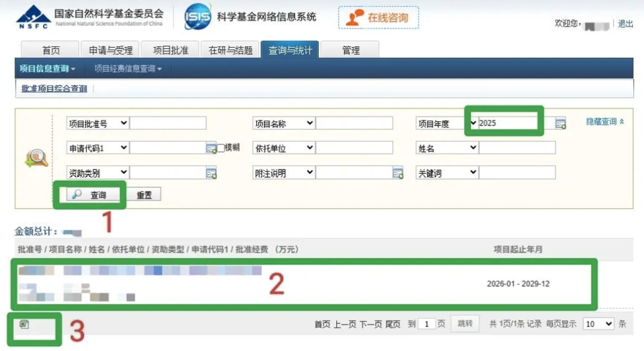This screenshot has width=644, height=351.
Task: Open the 项目年度 field selector
Action: [x=447, y=124]
